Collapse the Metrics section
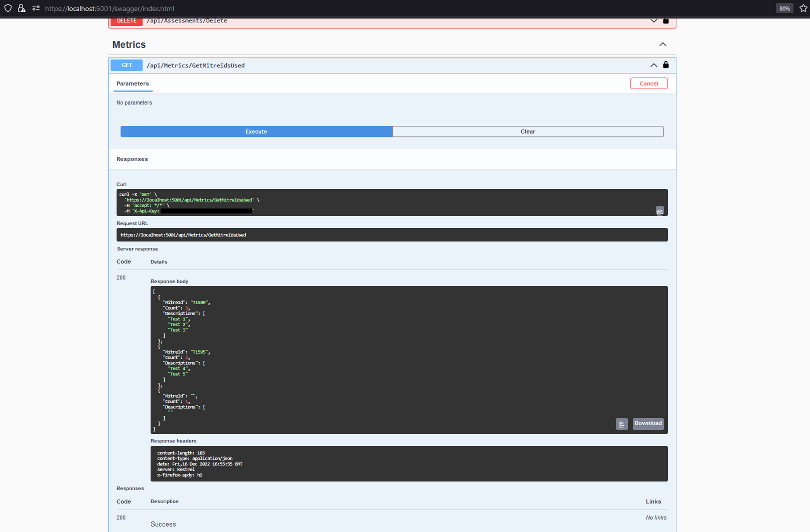 [x=662, y=44]
